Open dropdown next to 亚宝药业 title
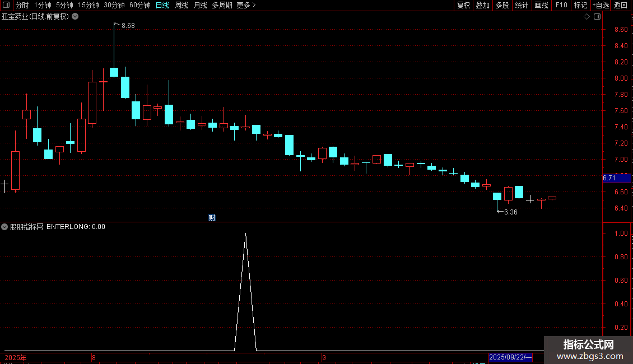The image size is (633, 364). 75,17
